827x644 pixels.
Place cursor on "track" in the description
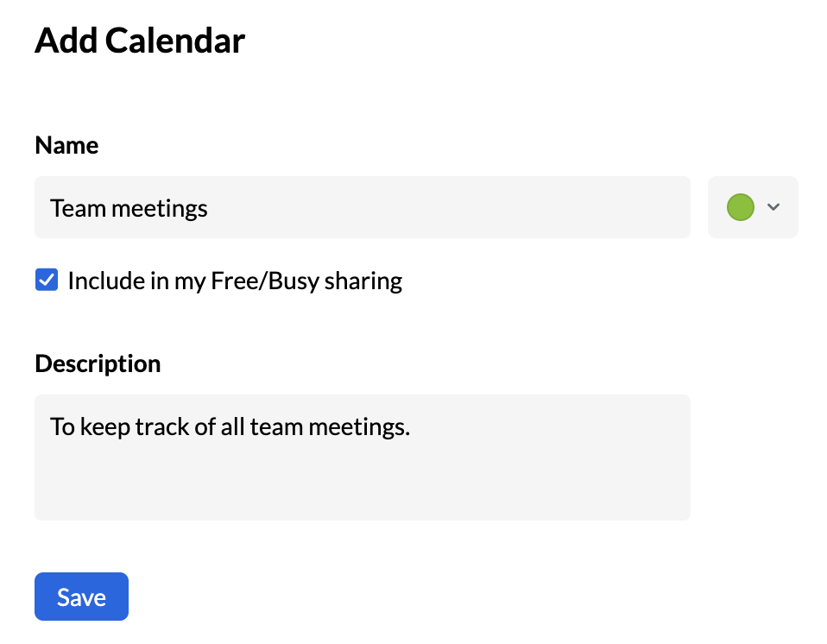[163, 426]
